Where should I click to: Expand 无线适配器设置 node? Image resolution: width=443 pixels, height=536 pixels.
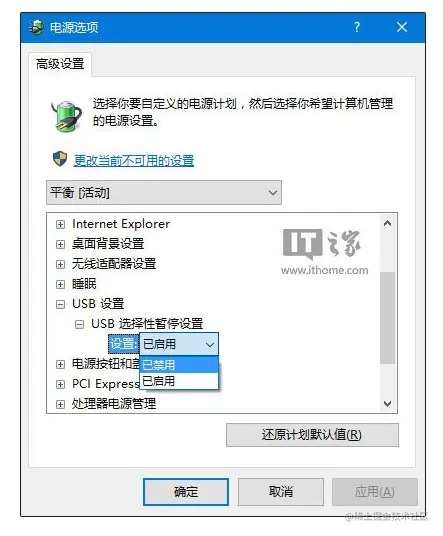pyautogui.click(x=60, y=265)
